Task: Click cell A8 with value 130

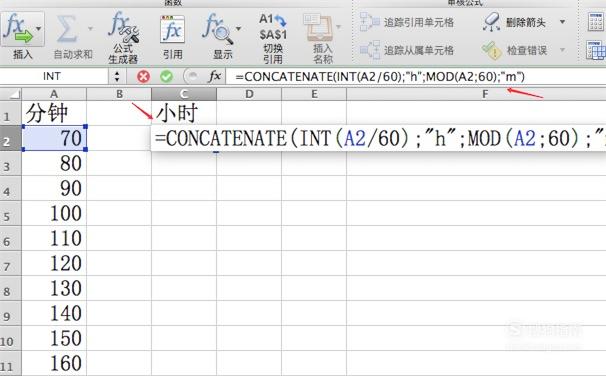Action: [54, 288]
